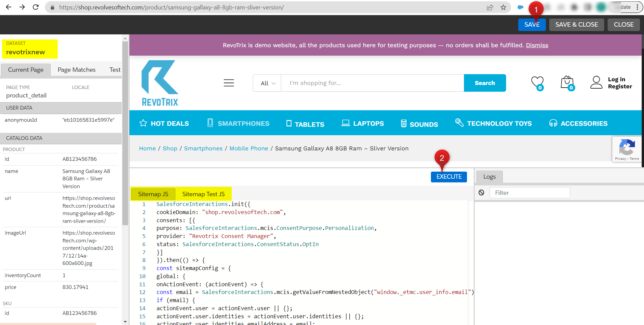
Task: Click the left panel scrollbar thumb
Action: (125, 133)
